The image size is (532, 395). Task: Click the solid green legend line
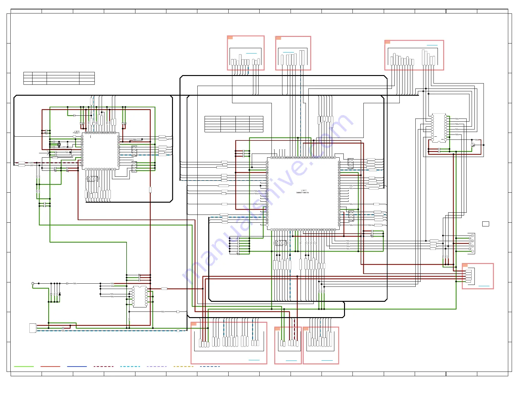(24, 367)
